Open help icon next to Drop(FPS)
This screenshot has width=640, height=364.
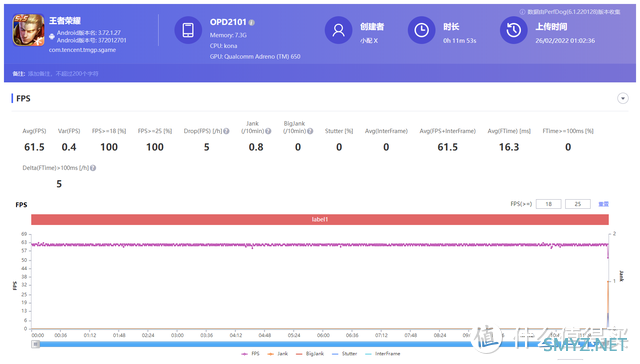(x=227, y=131)
